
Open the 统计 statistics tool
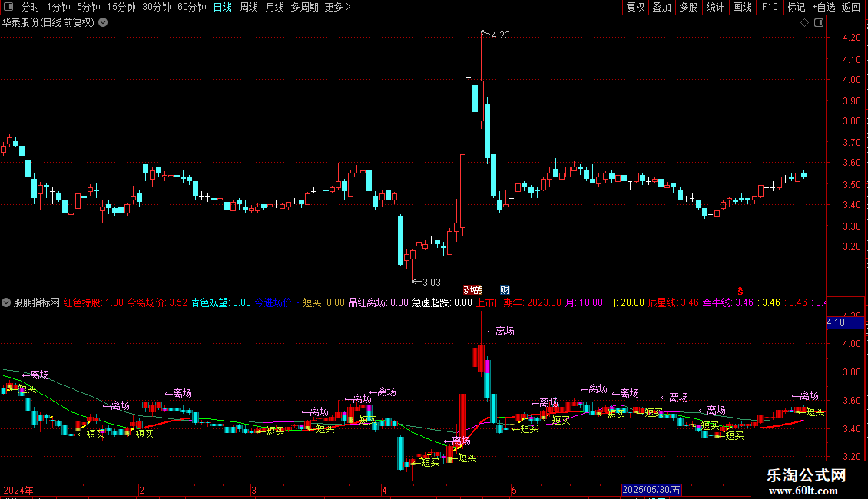coord(715,7)
